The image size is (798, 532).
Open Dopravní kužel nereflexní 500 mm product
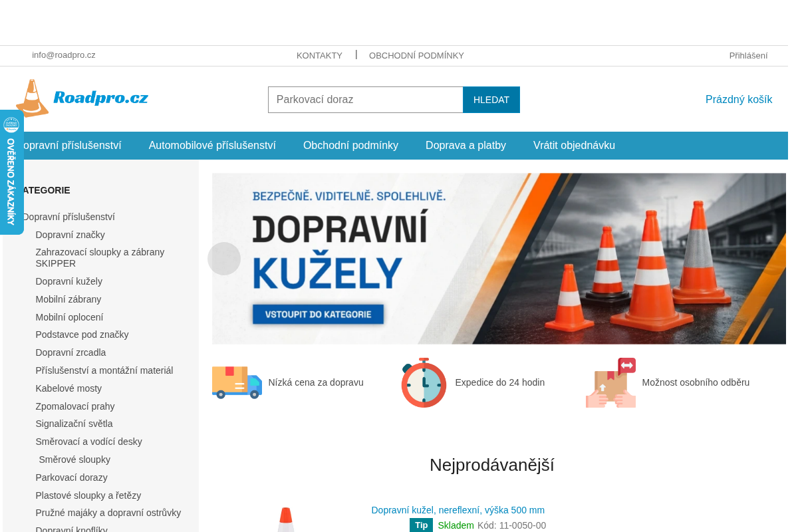tap(458, 510)
